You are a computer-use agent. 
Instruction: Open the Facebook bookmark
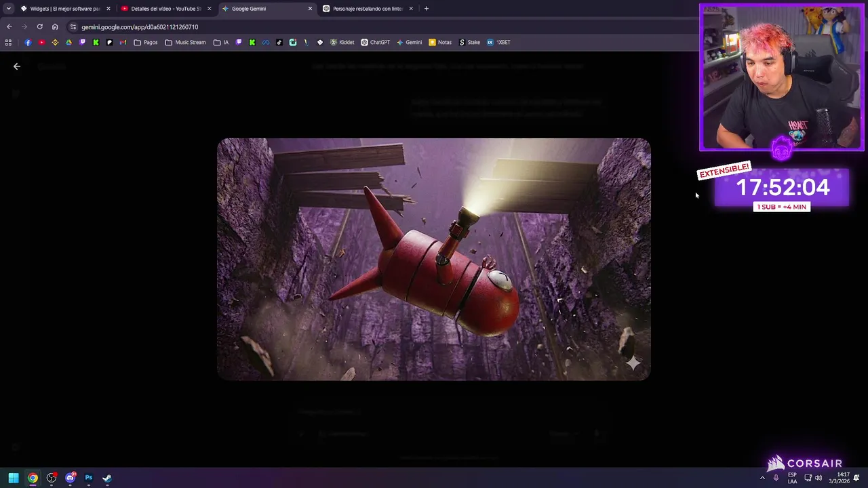28,42
